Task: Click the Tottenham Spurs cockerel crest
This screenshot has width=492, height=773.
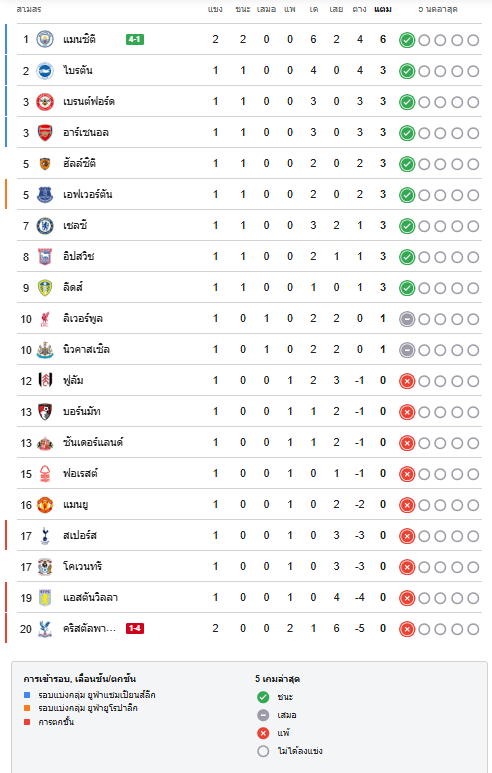Action: point(45,536)
